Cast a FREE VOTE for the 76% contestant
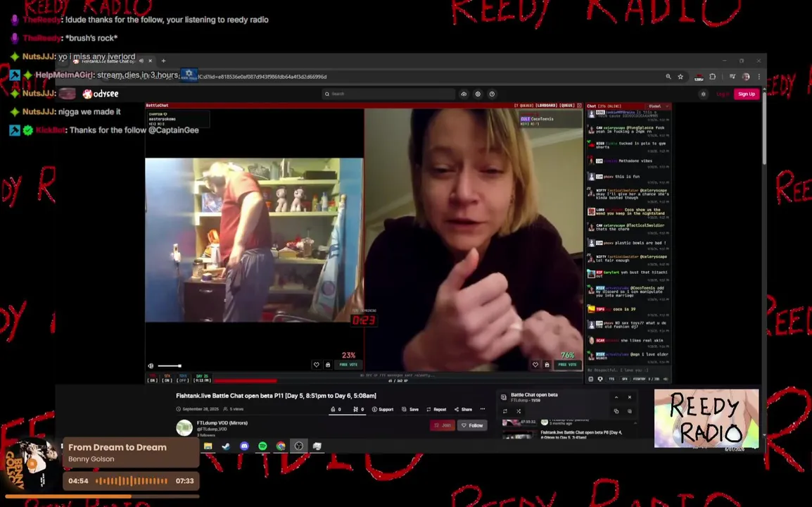 568,365
